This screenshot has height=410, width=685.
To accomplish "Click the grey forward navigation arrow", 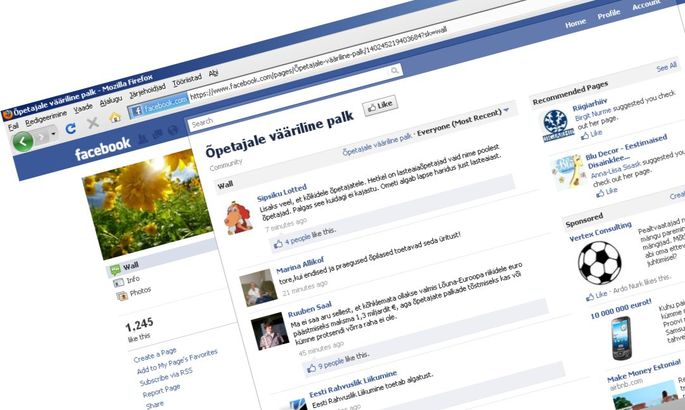I will (x=41, y=137).
